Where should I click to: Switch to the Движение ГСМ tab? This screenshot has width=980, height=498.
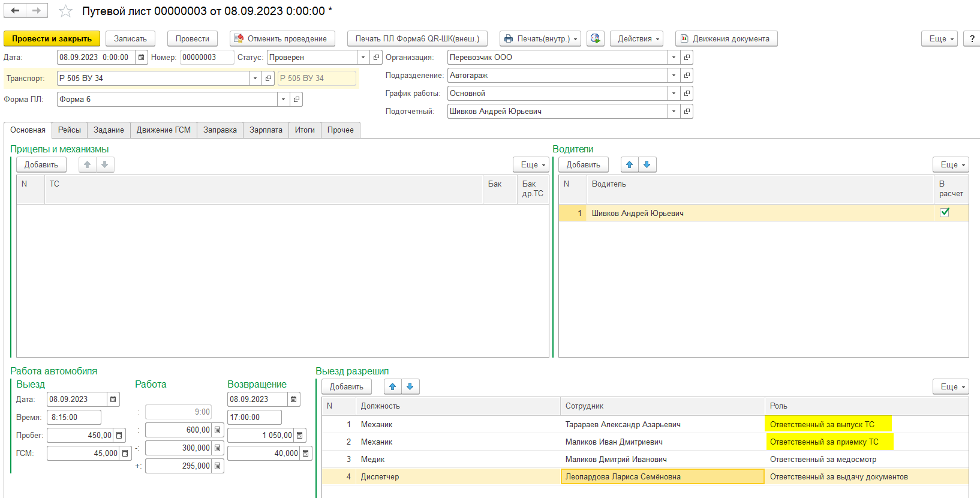coord(163,130)
